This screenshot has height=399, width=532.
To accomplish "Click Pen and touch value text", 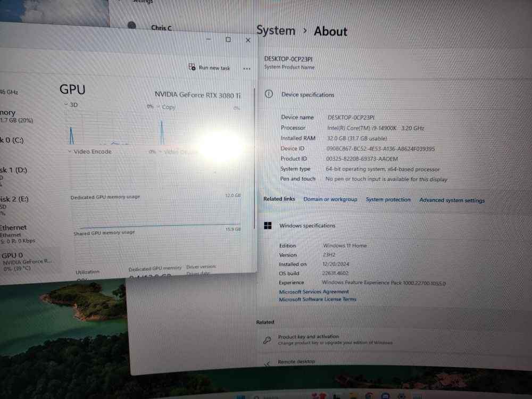I will coord(386,179).
